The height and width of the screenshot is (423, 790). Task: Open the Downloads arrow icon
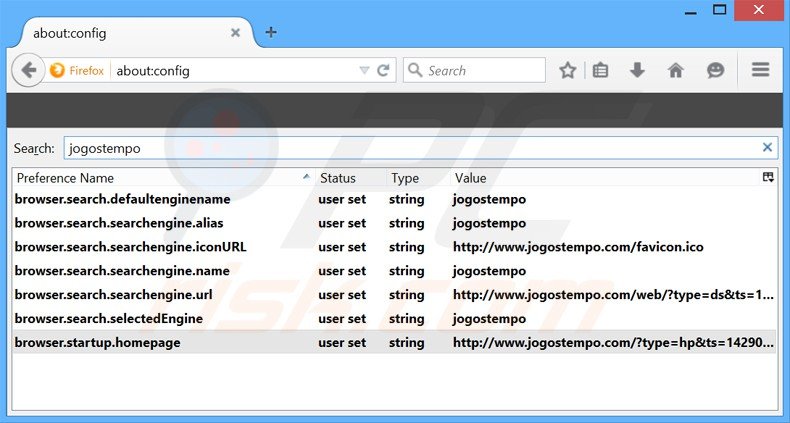pos(637,70)
